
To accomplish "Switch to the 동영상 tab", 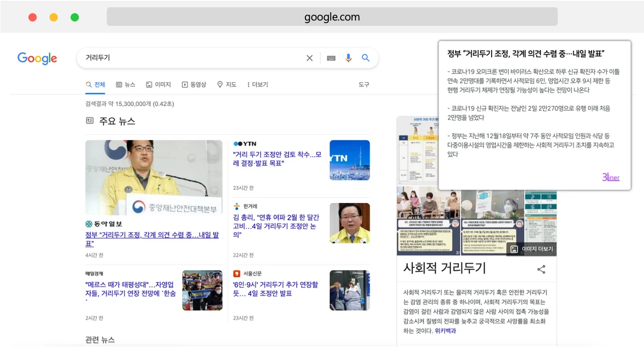I will pyautogui.click(x=194, y=84).
